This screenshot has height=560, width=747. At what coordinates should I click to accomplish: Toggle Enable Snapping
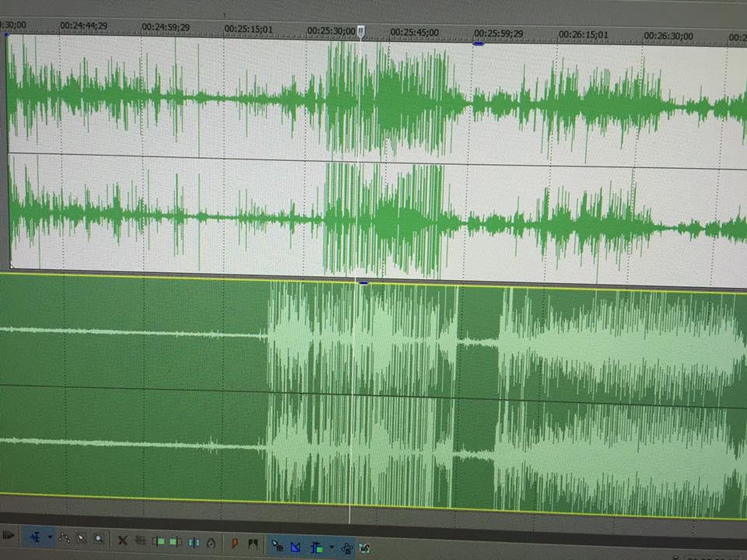(x=277, y=545)
